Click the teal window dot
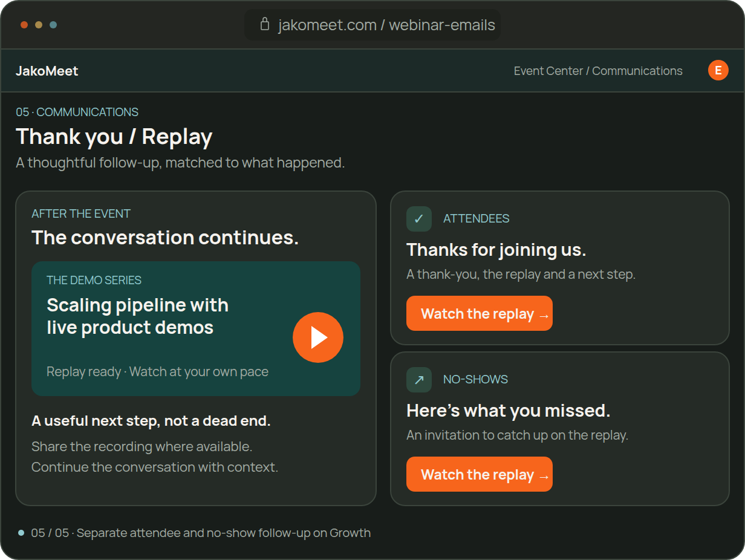This screenshot has width=745, height=560. point(53,25)
